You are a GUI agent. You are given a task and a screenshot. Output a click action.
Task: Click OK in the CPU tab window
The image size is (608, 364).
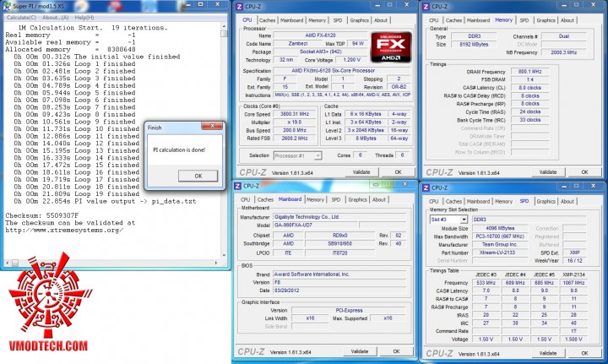pos(399,172)
